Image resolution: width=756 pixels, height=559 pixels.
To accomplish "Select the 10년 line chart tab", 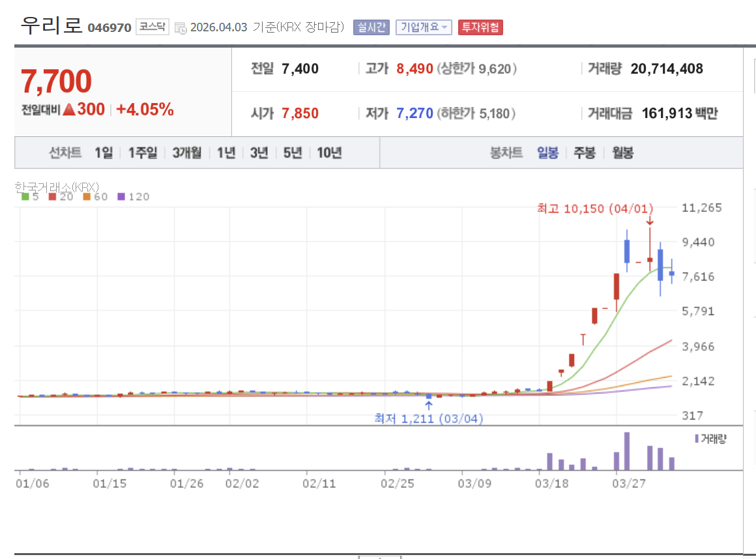I will pyautogui.click(x=329, y=153).
